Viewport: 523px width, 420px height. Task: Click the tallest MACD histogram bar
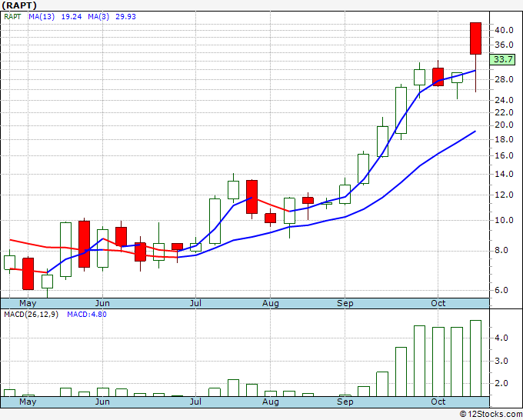[x=475, y=358]
